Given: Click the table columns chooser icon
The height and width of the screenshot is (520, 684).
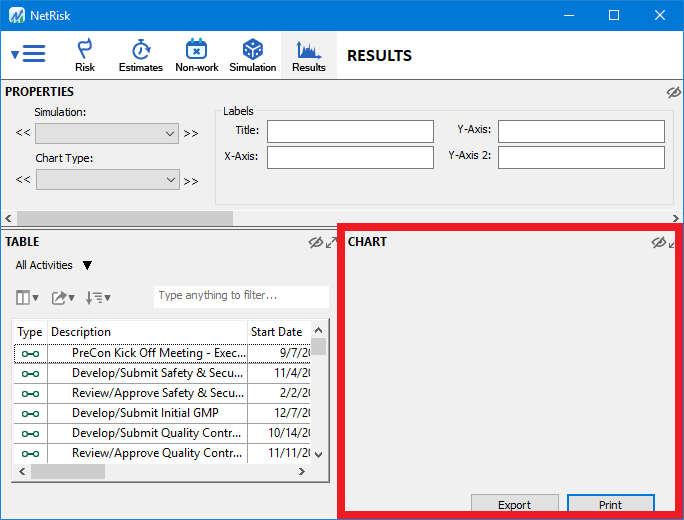Looking at the screenshot, I should (x=27, y=297).
